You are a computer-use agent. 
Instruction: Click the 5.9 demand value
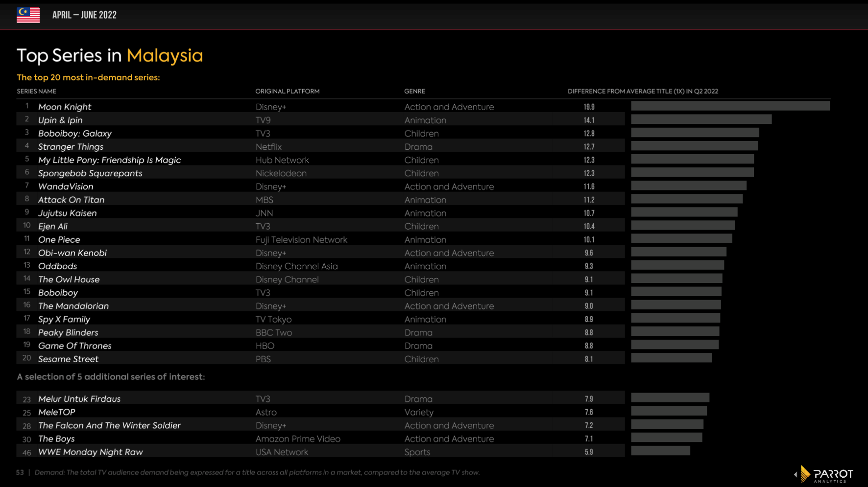589,452
